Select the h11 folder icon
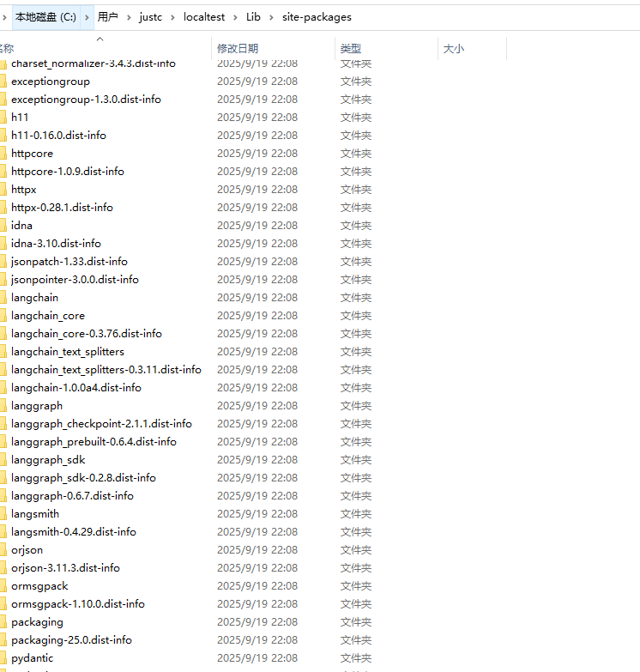 click(x=3, y=118)
